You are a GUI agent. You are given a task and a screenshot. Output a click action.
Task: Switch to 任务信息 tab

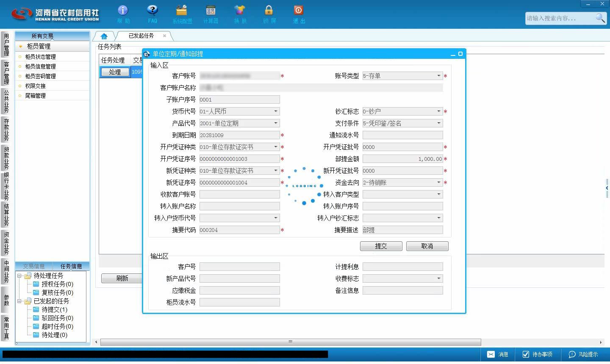click(71, 266)
